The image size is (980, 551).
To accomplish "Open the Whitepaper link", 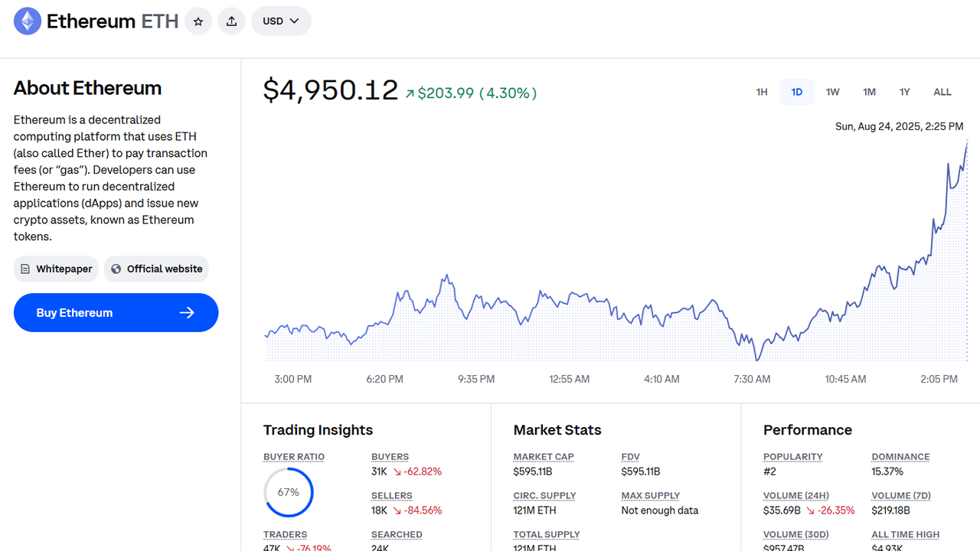I will click(x=56, y=269).
